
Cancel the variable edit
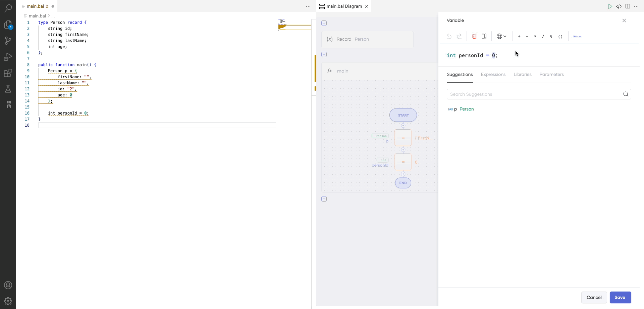click(x=594, y=298)
